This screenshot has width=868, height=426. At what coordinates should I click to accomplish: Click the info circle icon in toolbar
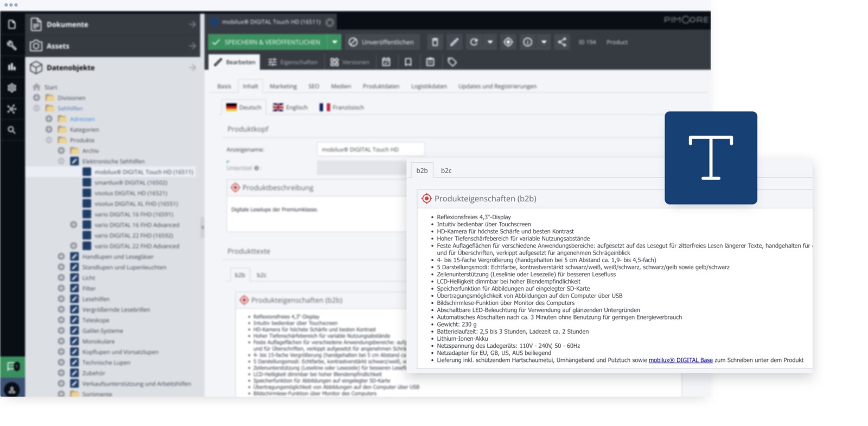527,42
